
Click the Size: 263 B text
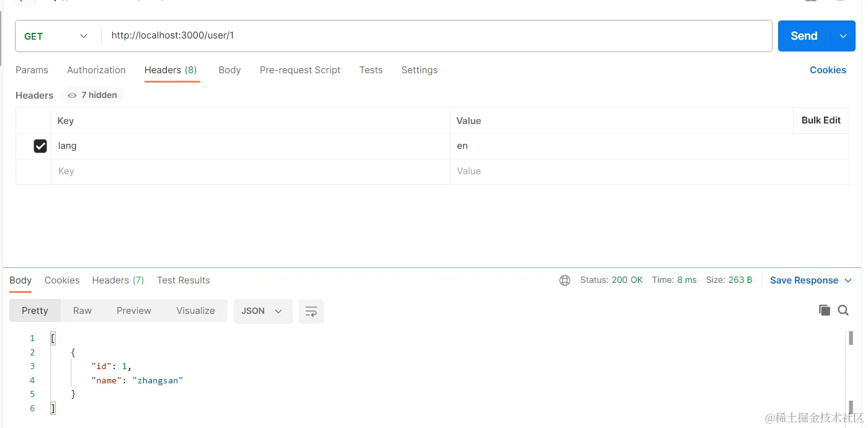point(729,280)
